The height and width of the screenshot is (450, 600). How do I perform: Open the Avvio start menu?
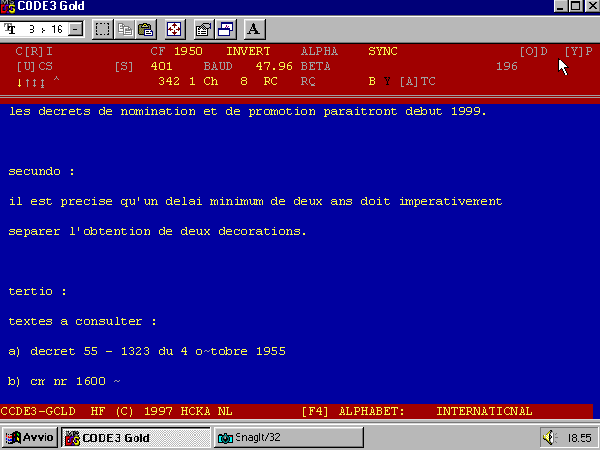click(29, 437)
